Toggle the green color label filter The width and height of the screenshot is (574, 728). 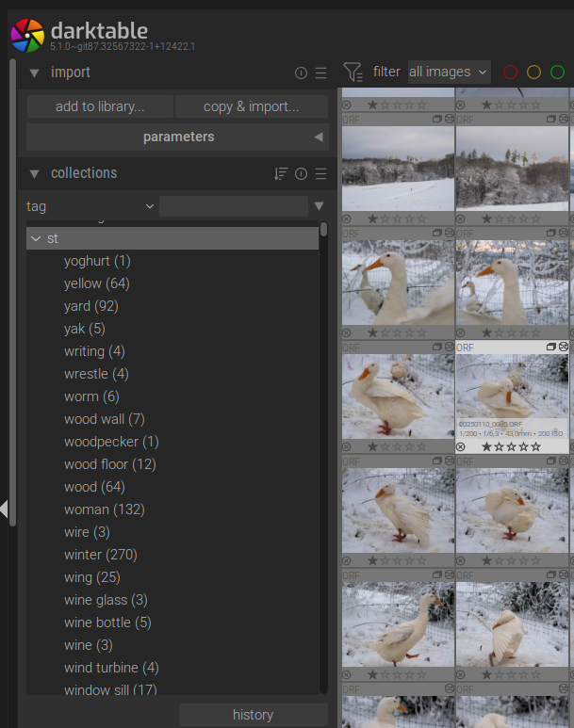pyautogui.click(x=557, y=72)
